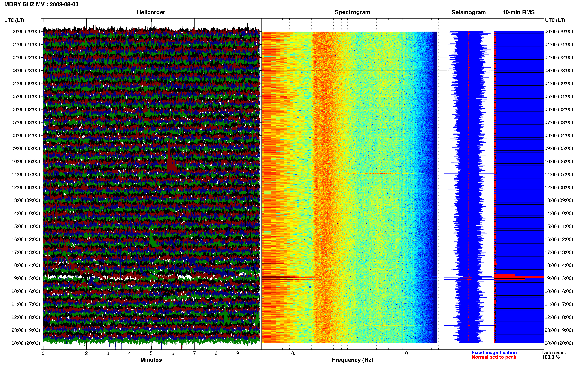Select the 'Frequency (Hz)' x-axis label

tap(352, 360)
